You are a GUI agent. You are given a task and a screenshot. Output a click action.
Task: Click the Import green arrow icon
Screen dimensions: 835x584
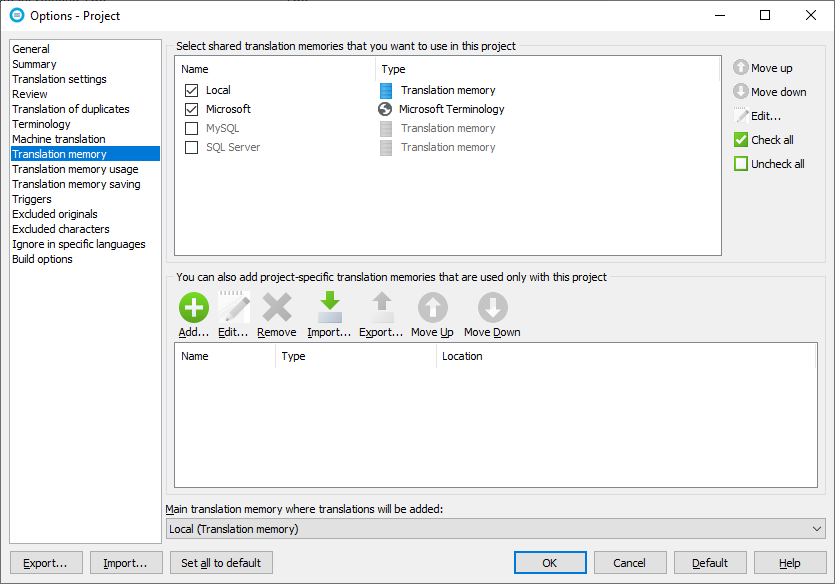click(329, 308)
